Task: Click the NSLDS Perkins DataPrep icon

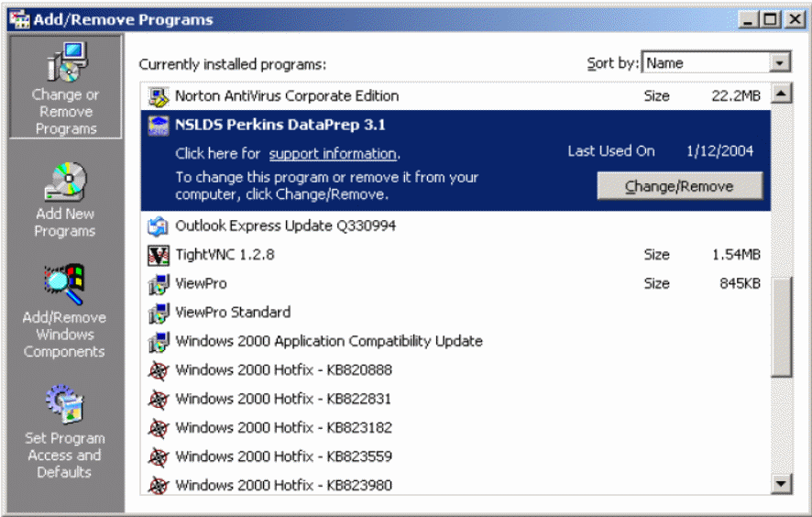Action: point(159,126)
